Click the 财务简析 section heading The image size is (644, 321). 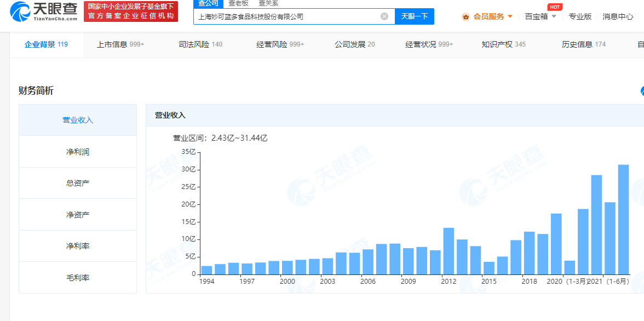[x=36, y=91]
